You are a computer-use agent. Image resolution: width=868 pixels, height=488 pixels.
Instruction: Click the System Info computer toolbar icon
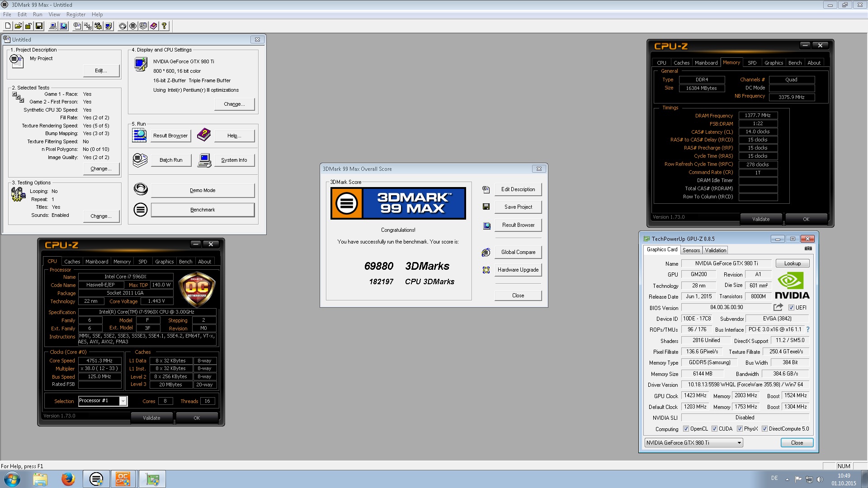(x=53, y=26)
